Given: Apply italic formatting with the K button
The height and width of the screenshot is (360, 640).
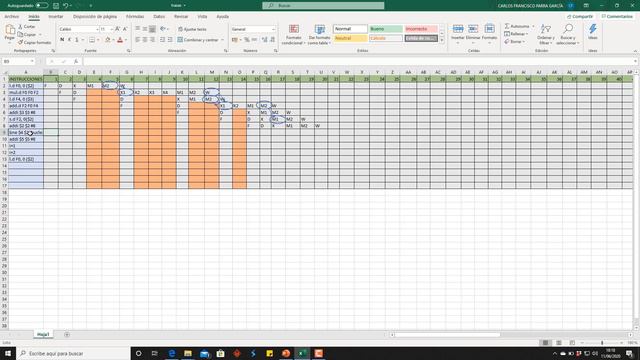Looking at the screenshot, I should click(69, 40).
